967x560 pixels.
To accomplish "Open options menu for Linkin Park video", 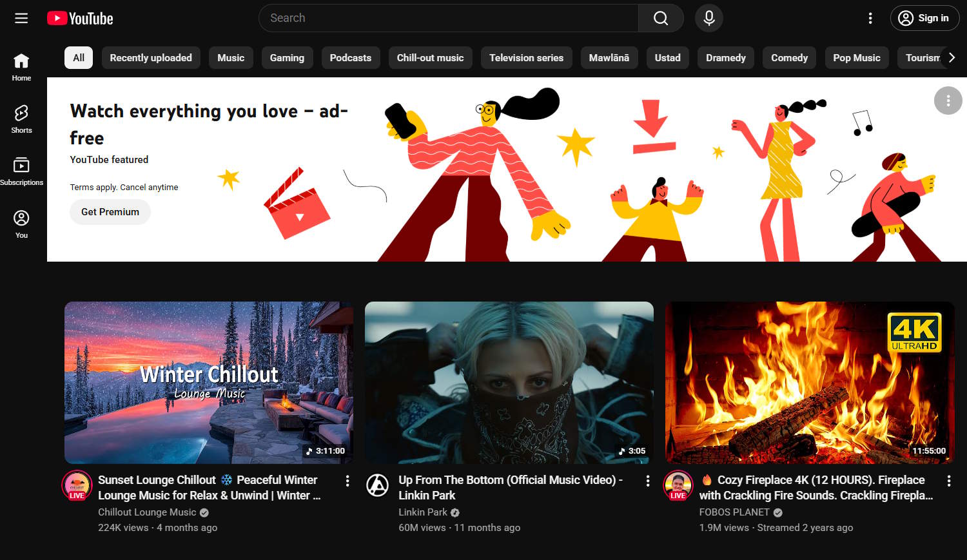I will click(648, 481).
